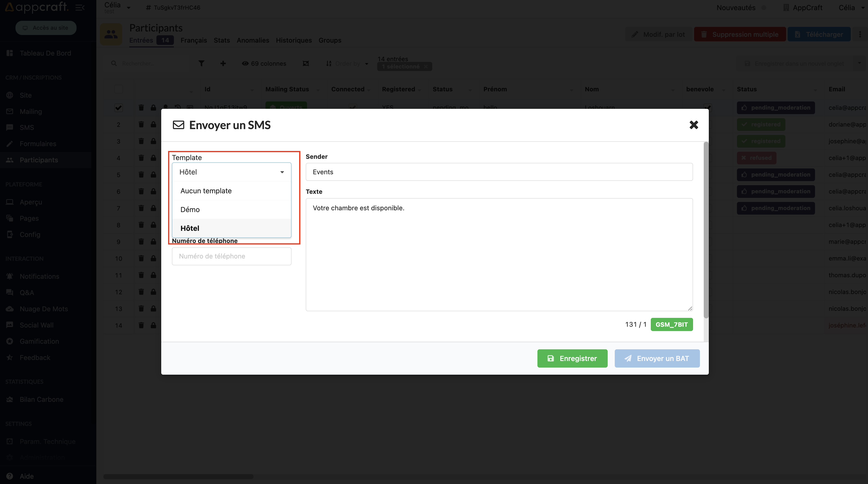Uncheck the first row checkbox

(118, 108)
